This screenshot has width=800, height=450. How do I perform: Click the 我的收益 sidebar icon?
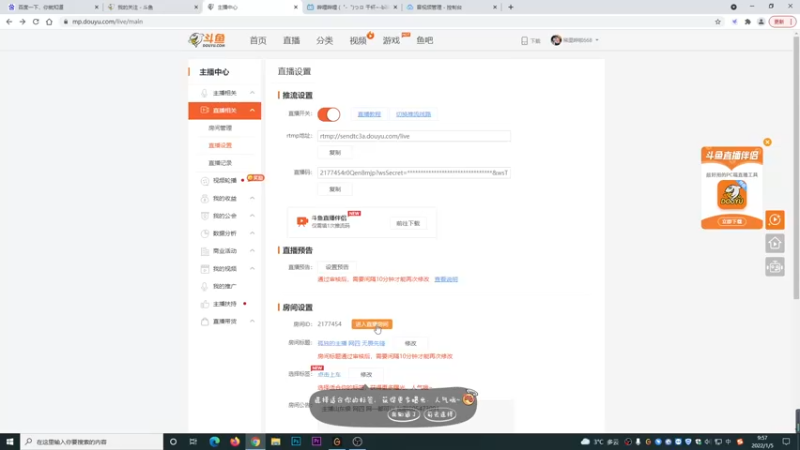coord(205,198)
